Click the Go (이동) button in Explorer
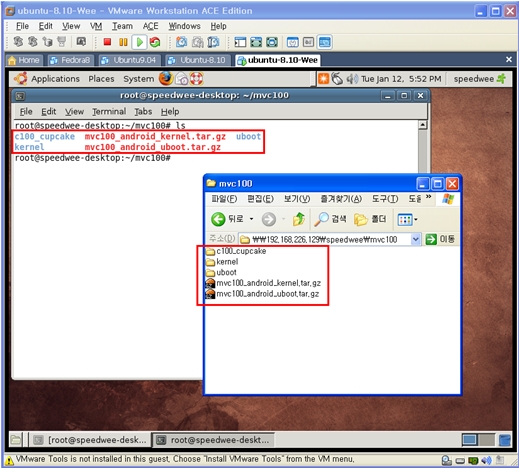Image resolution: width=519 pixels, height=470 pixels. (440, 239)
